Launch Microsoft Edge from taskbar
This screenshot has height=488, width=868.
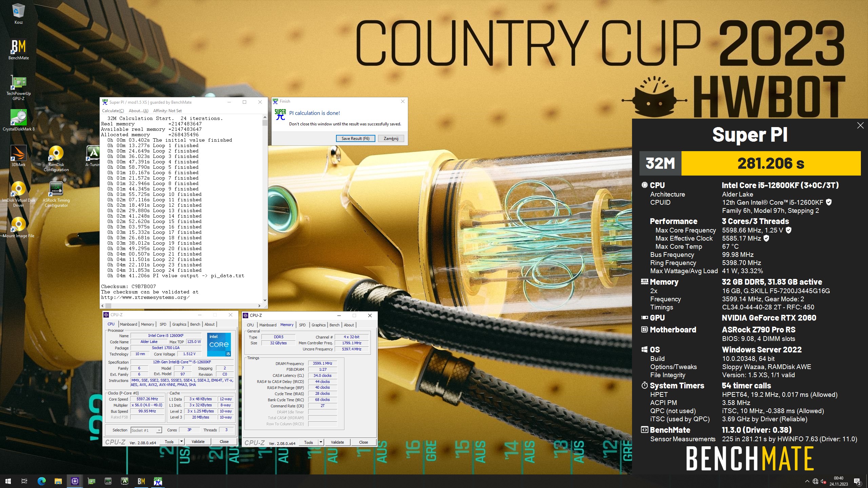tap(41, 481)
